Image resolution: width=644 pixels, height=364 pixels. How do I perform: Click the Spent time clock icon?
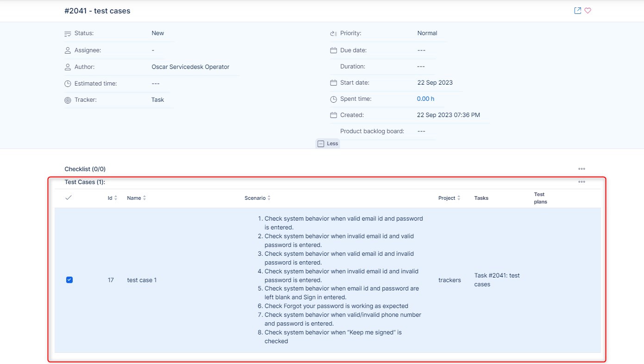[333, 99]
